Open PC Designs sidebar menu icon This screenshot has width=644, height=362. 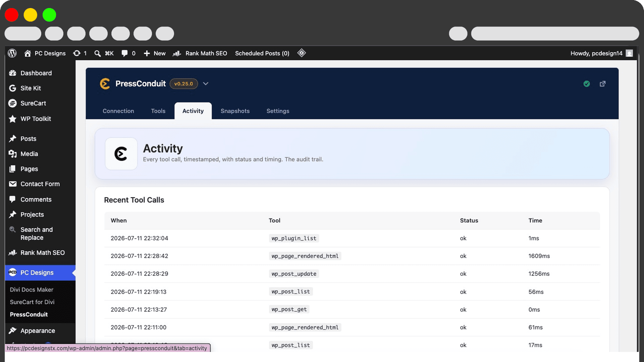(13, 273)
